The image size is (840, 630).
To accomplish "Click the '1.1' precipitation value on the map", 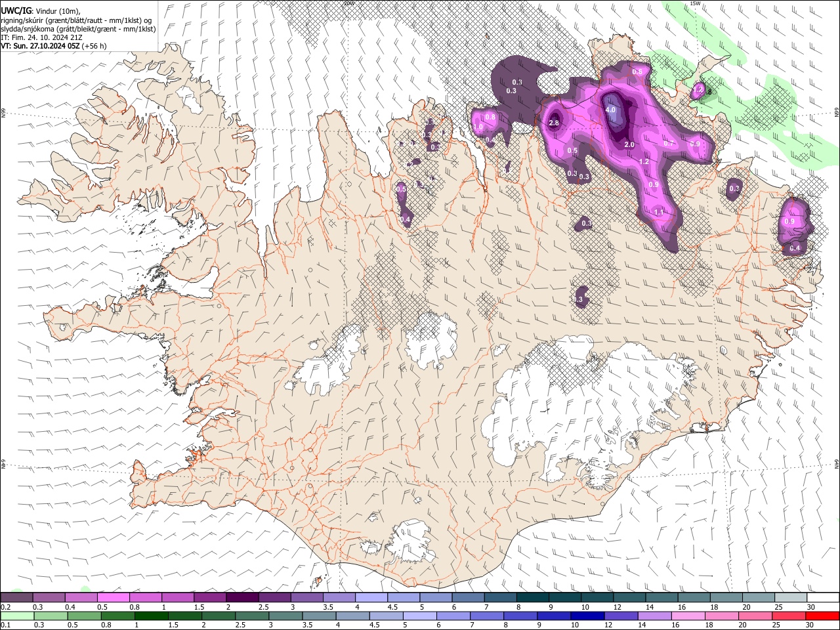I will pos(659,212).
